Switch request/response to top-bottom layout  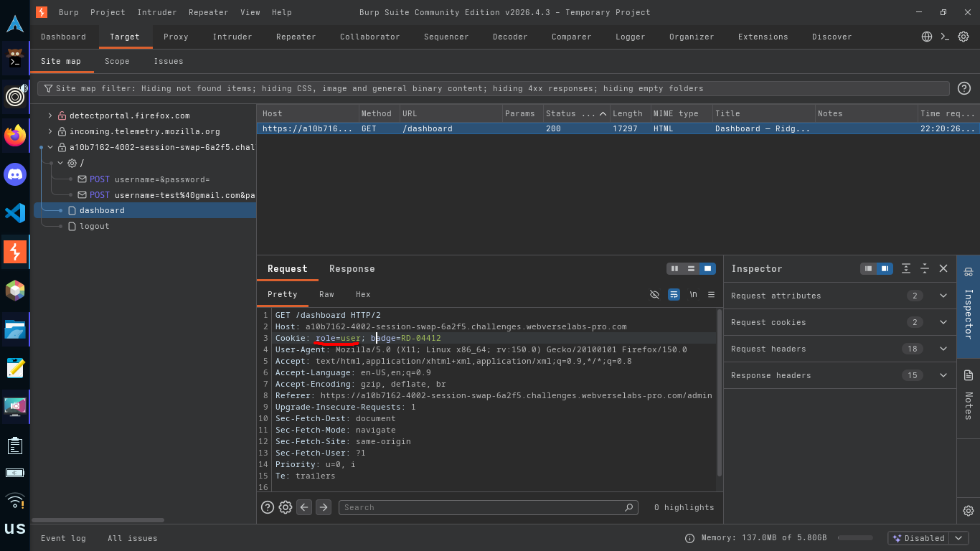pyautogui.click(x=691, y=268)
